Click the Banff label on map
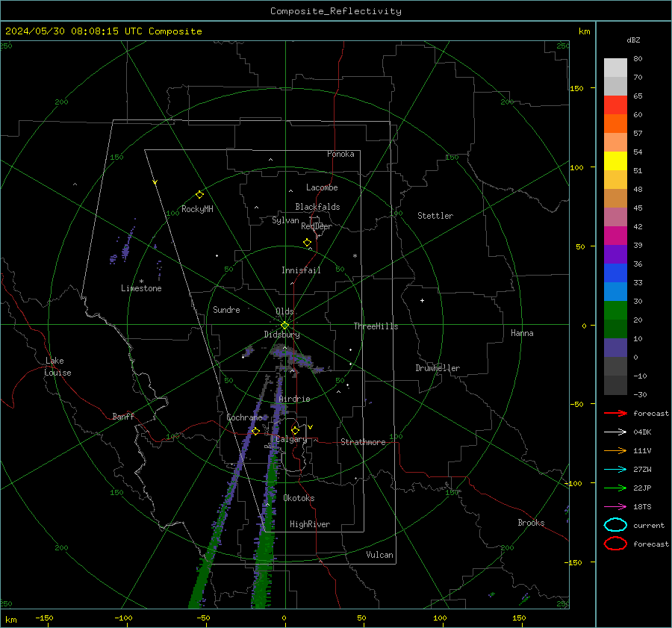 [123, 417]
